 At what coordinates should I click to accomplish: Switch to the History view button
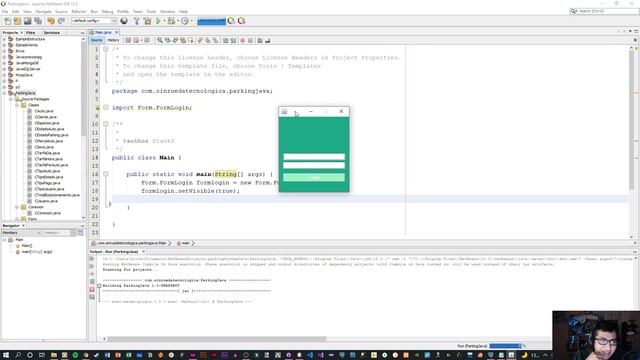pos(113,40)
